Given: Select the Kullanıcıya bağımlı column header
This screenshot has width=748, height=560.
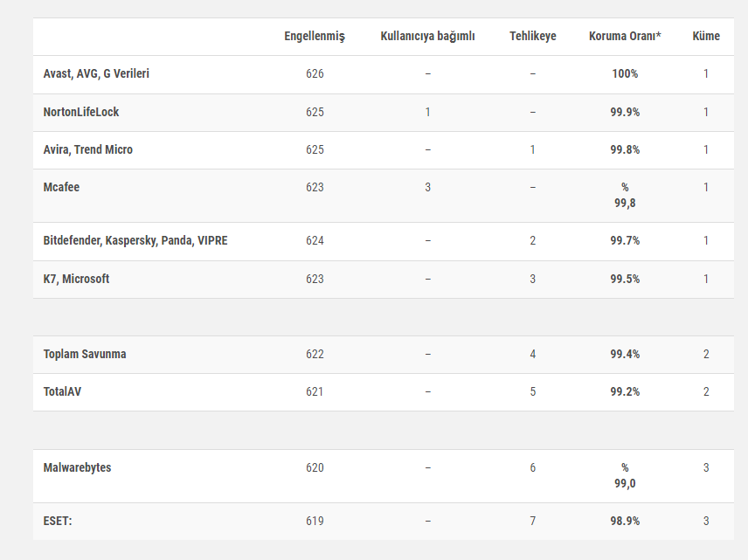Looking at the screenshot, I should tap(427, 36).
